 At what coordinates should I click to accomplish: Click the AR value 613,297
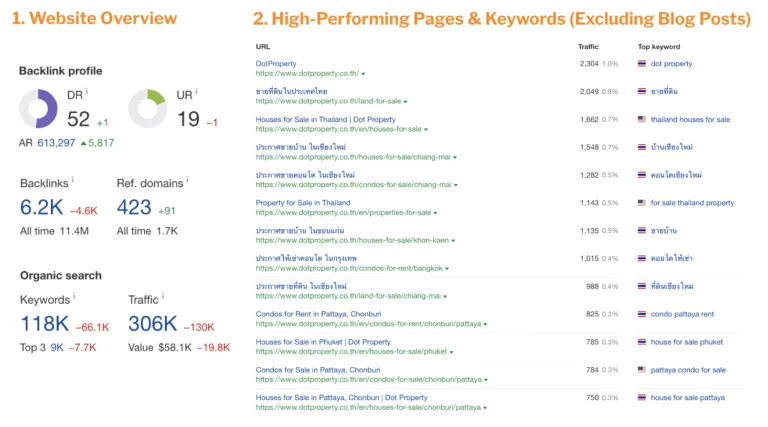pos(56,143)
